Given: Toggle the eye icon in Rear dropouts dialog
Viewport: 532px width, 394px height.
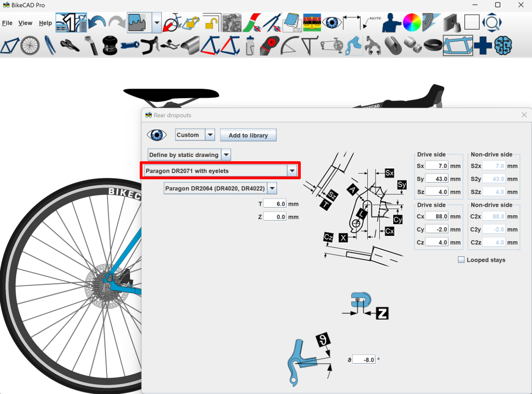Looking at the screenshot, I should pos(157,135).
